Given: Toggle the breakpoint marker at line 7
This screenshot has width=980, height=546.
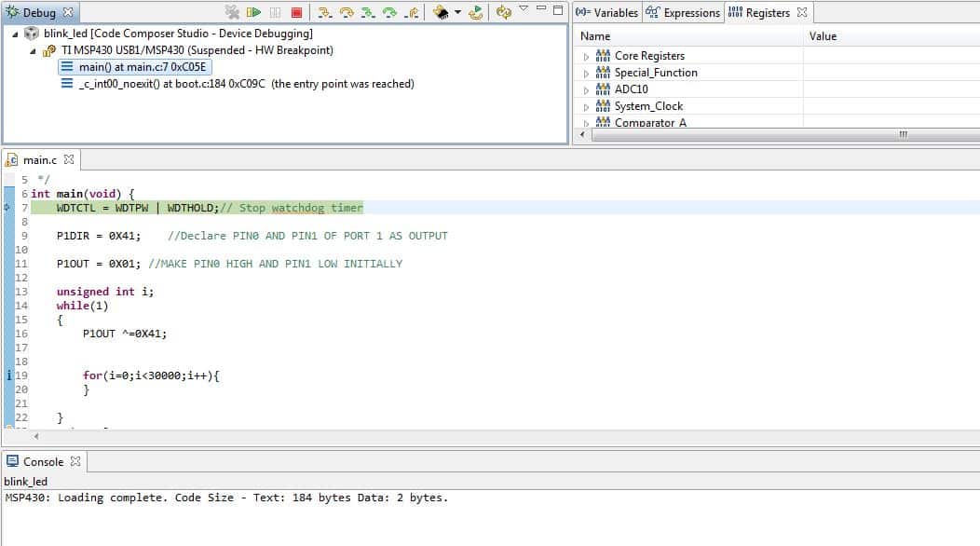Looking at the screenshot, I should (7, 207).
